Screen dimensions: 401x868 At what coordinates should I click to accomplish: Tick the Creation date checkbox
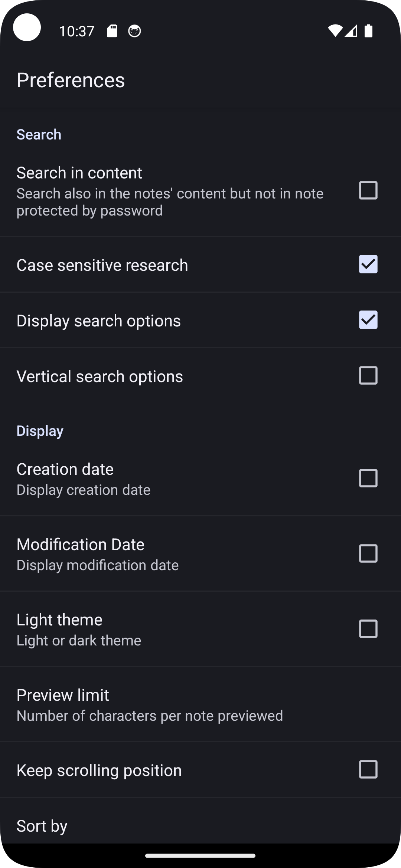click(x=368, y=478)
